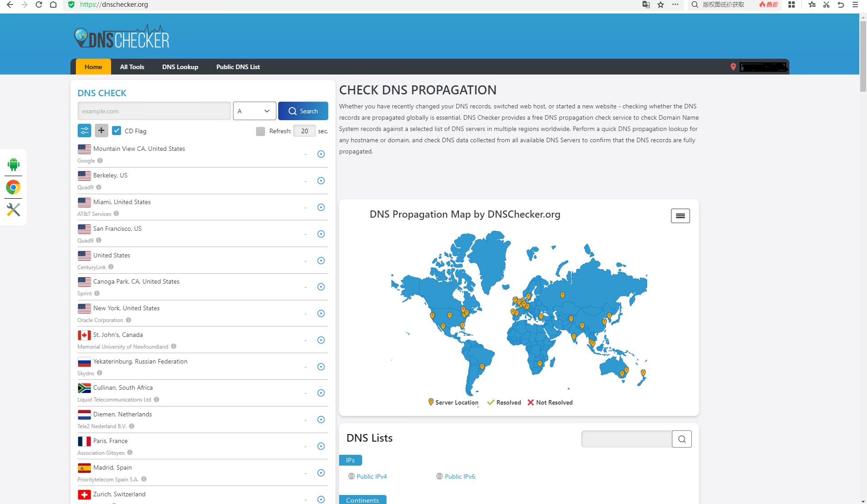
Task: Click the Prioritytelecom Spain info icon
Action: click(144, 480)
